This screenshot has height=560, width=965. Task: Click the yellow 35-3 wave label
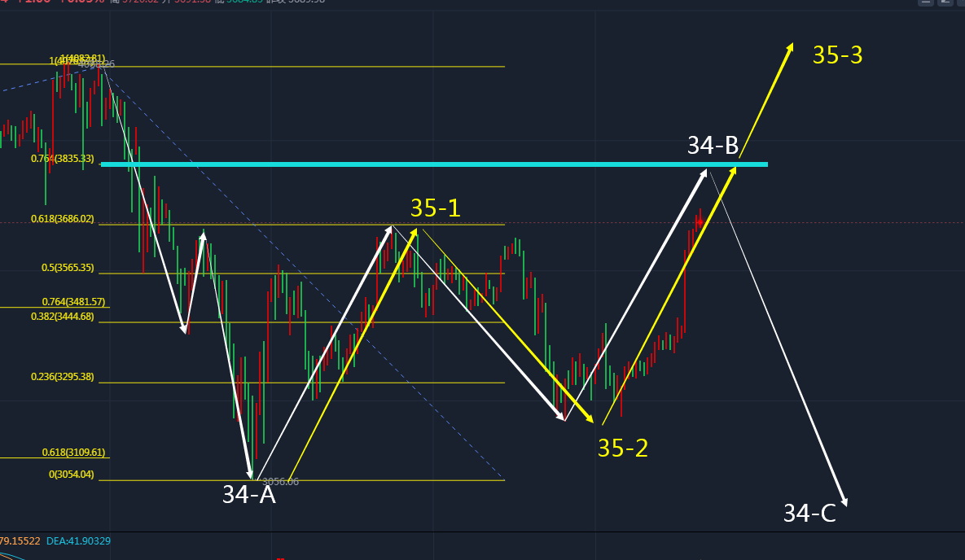pyautogui.click(x=837, y=55)
